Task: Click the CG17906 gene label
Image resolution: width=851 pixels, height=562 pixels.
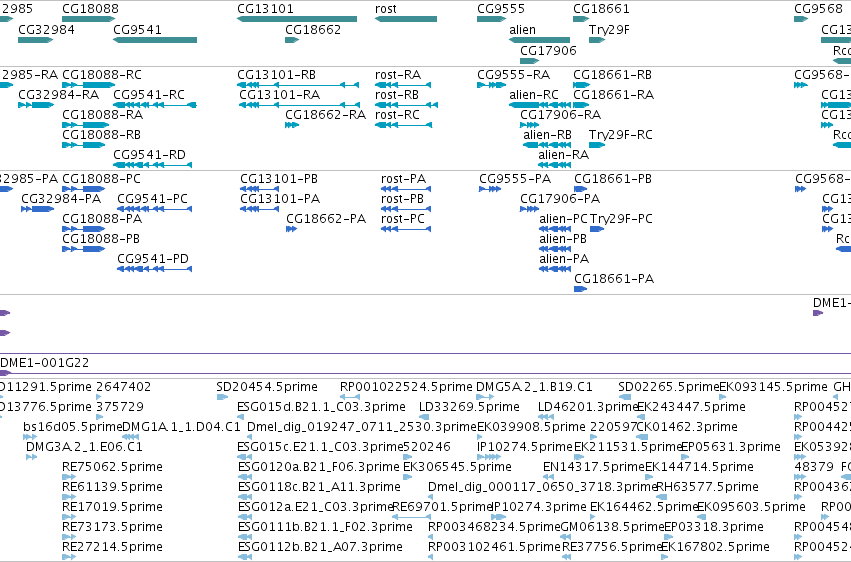Action: (548, 50)
